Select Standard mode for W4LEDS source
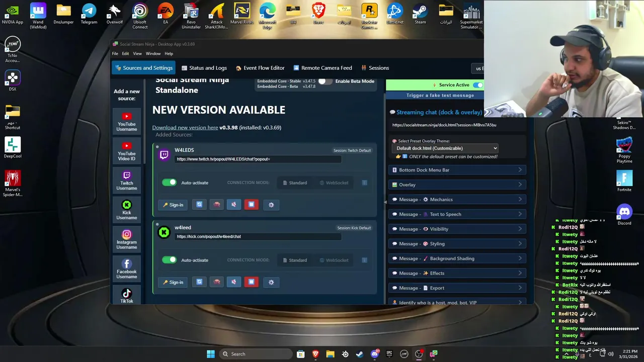The width and height of the screenshot is (644, 362). point(295,183)
